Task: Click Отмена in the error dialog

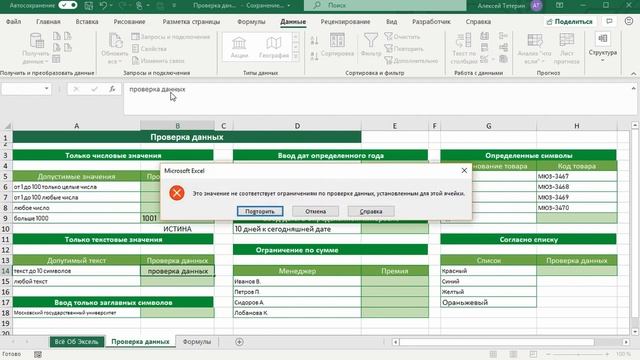Action: point(316,211)
